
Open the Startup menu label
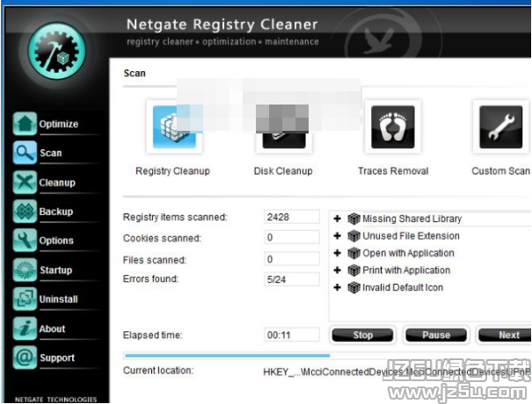pos(56,271)
